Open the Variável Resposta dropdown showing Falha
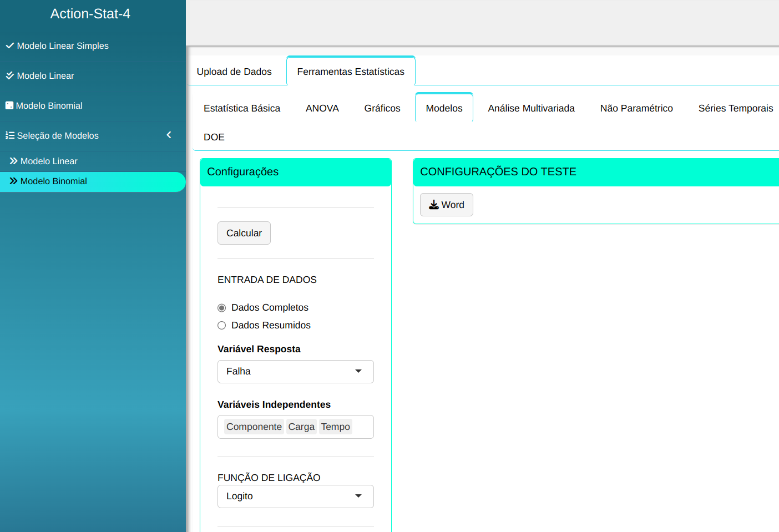 click(295, 372)
